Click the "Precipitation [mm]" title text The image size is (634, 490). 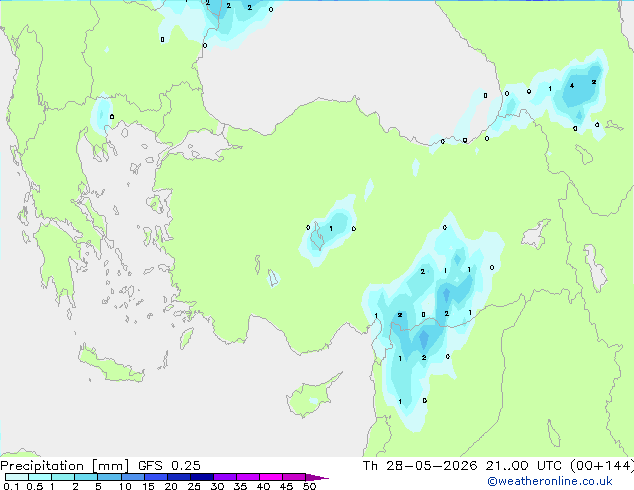tap(65, 466)
